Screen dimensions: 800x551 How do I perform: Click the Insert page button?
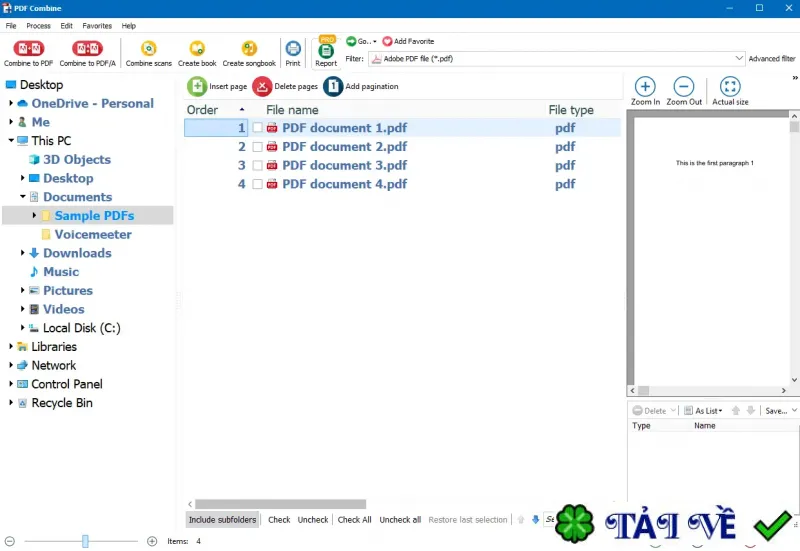[x=217, y=86]
